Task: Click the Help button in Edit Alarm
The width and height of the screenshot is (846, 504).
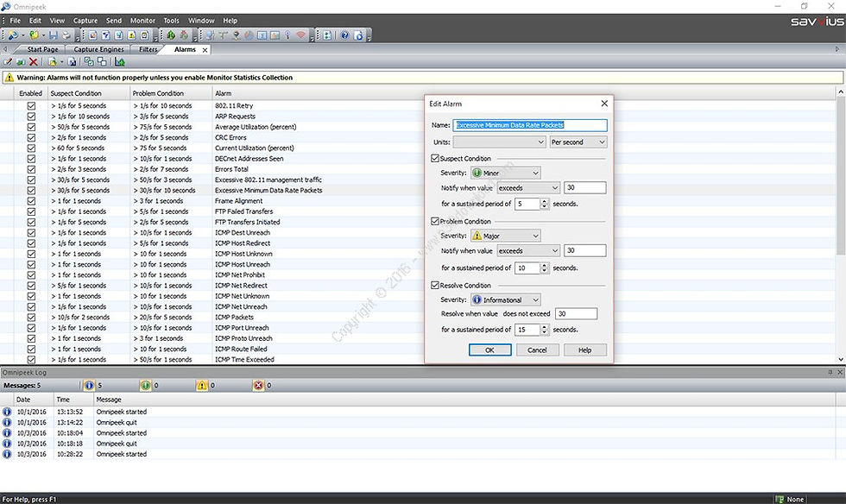Action: tap(585, 350)
